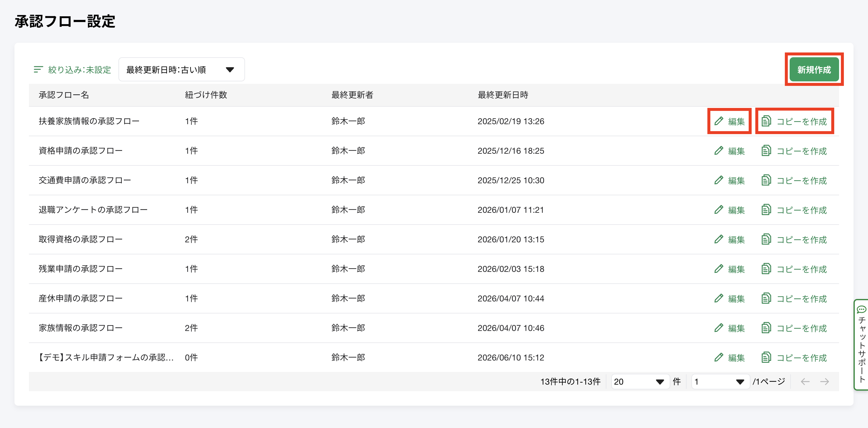The height and width of the screenshot is (428, 868).
Task: Click the copy icon for 家族情報の承認フロー
Action: coord(766,328)
